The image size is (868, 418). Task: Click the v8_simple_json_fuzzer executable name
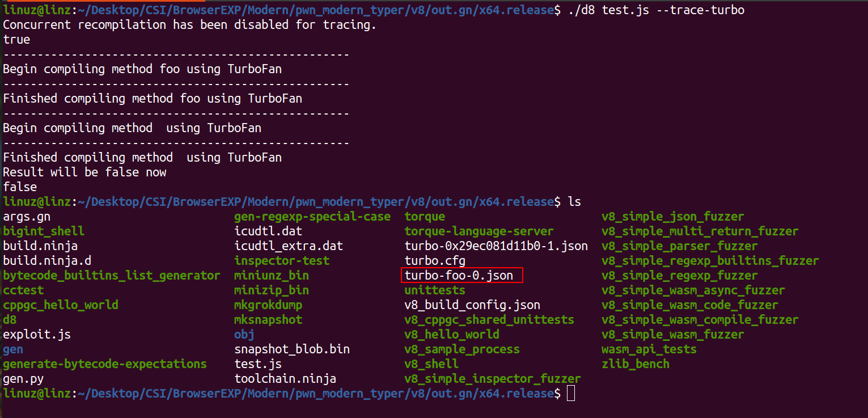click(672, 217)
